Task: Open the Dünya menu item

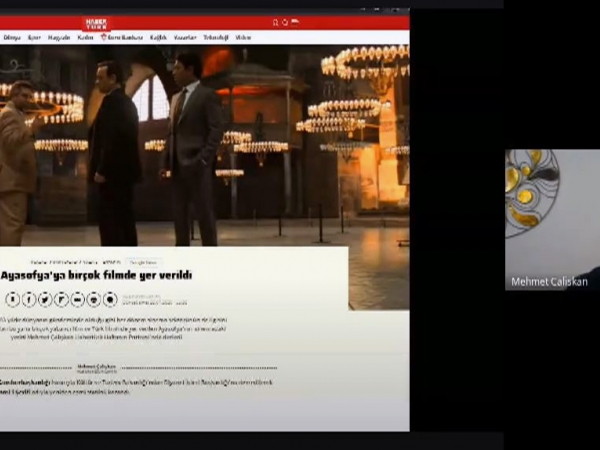Action: (x=12, y=38)
